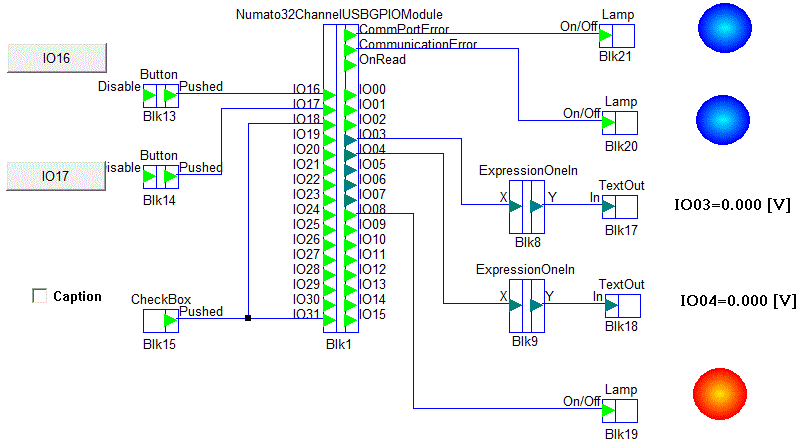Viewport: 805px width, 448px height.
Task: Click the blue lamp indicator for Blk21
Action: tap(725, 28)
